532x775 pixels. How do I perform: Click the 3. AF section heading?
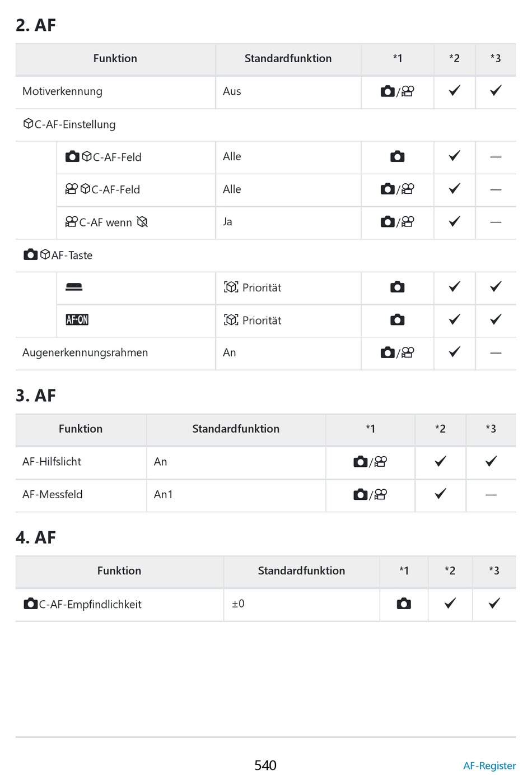click(36, 396)
